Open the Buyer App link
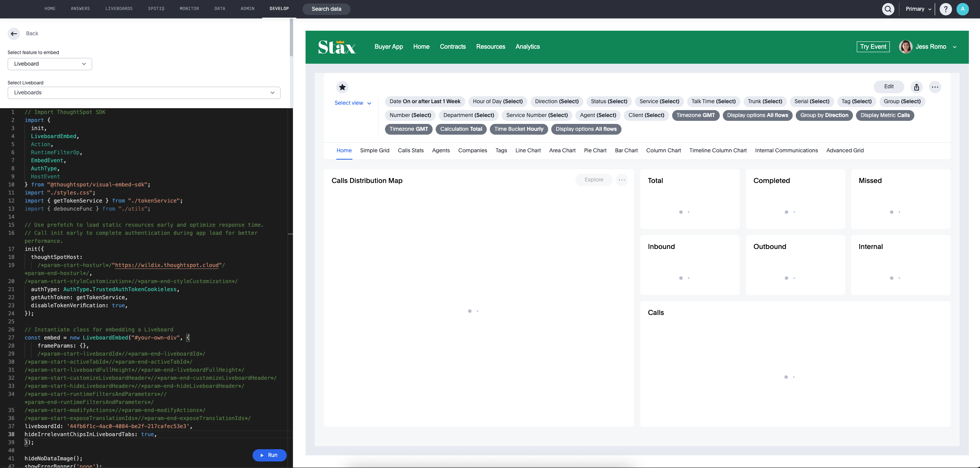This screenshot has height=468, width=980. pos(389,47)
